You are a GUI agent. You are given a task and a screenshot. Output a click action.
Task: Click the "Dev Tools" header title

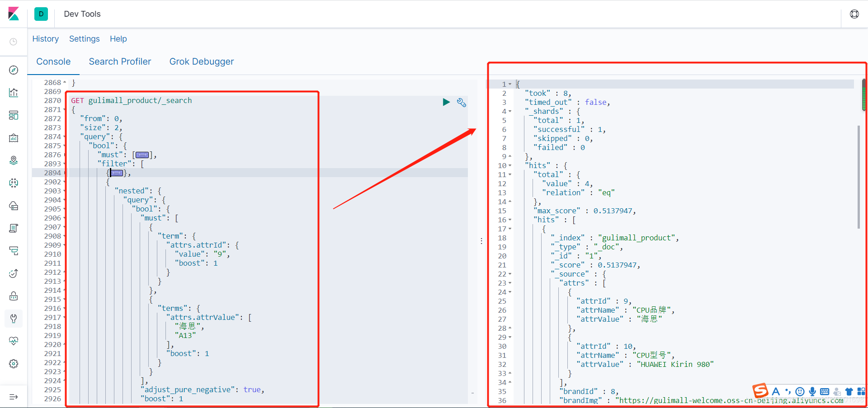coord(82,14)
